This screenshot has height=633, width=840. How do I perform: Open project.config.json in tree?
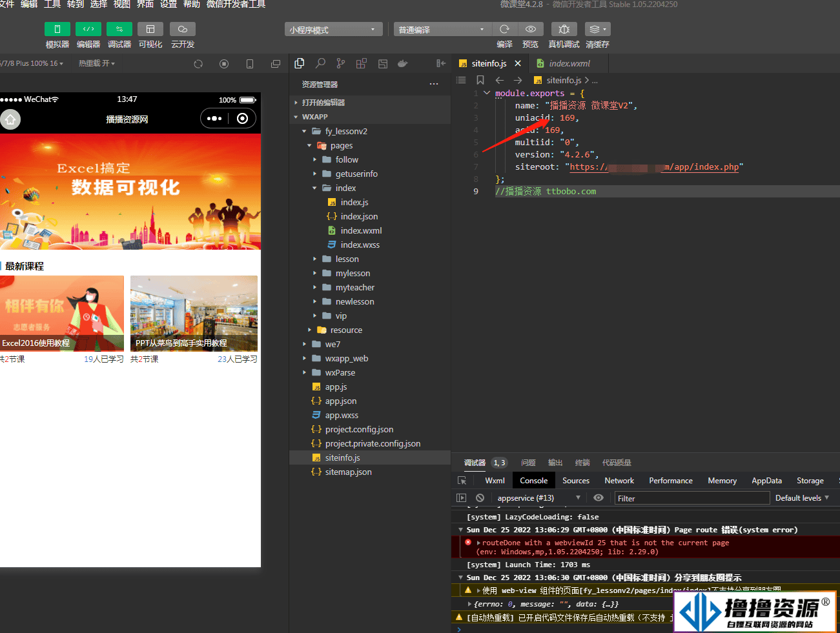tap(370, 429)
